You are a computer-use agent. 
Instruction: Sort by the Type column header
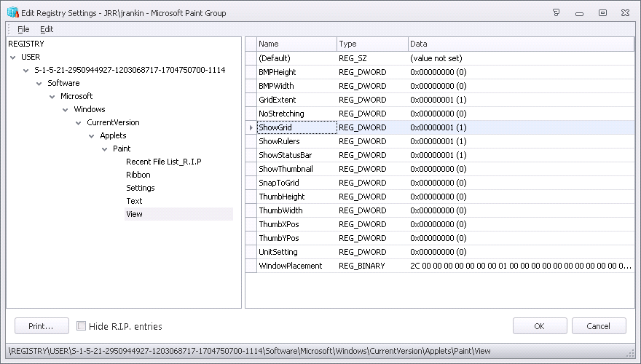coord(372,44)
